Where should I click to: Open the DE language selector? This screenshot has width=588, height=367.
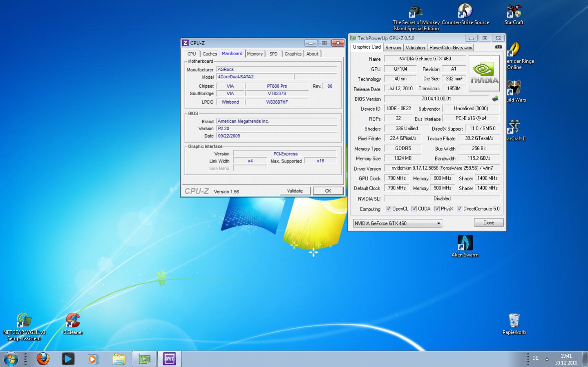[x=535, y=358]
